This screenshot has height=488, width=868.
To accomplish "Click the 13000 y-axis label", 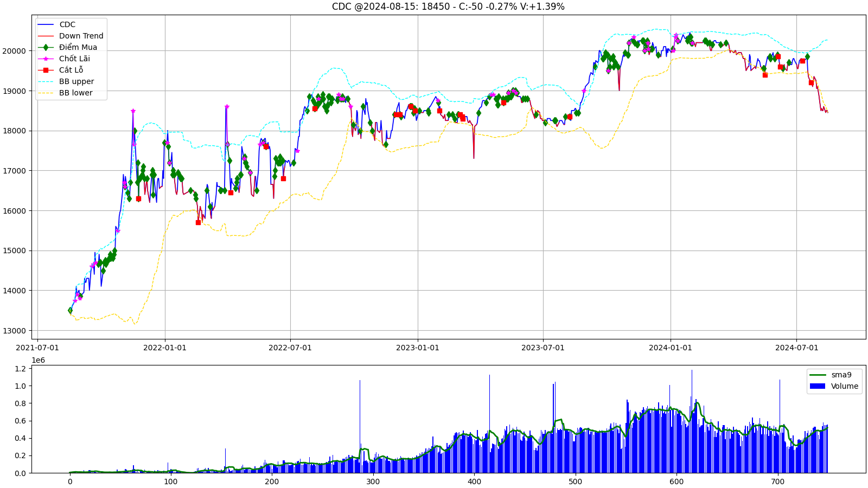I will coord(15,331).
